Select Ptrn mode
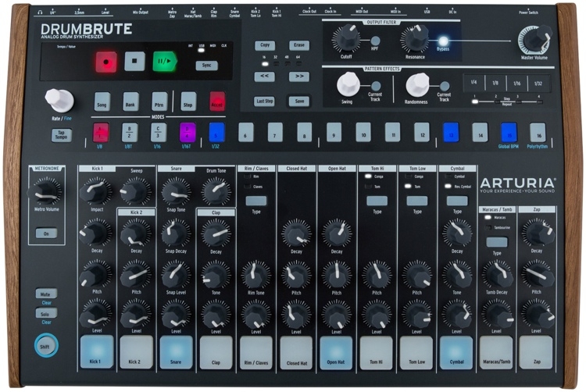 point(159,102)
